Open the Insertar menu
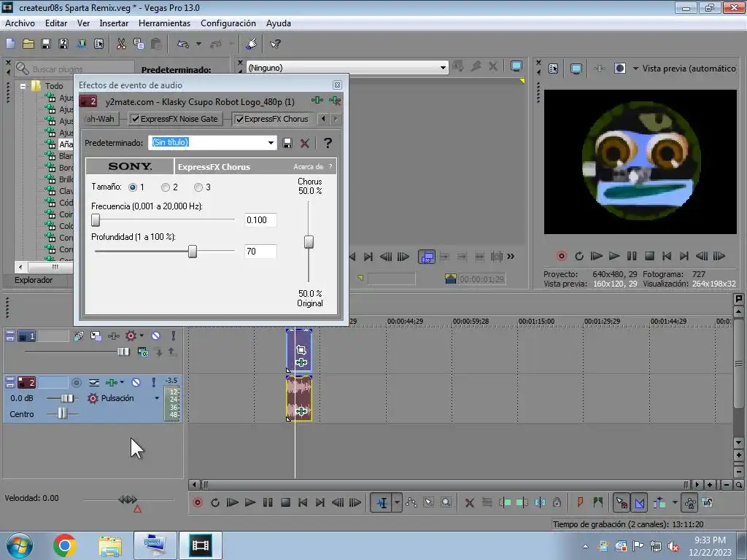 point(114,23)
